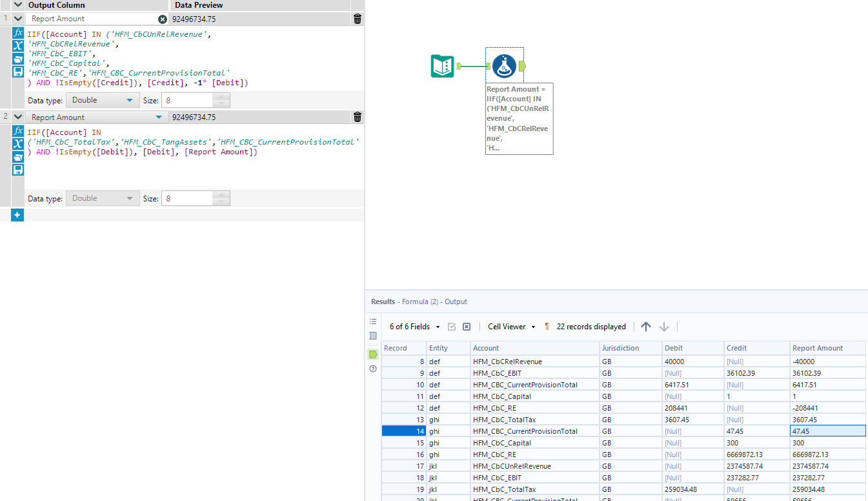The height and width of the screenshot is (501, 868).
Task: Select the Formula tool on canvas
Action: click(x=504, y=66)
